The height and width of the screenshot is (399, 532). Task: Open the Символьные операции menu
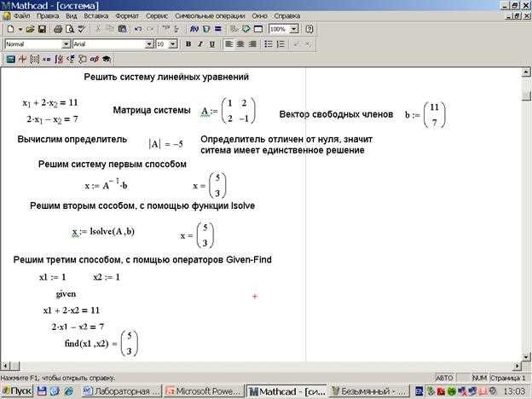click(210, 16)
